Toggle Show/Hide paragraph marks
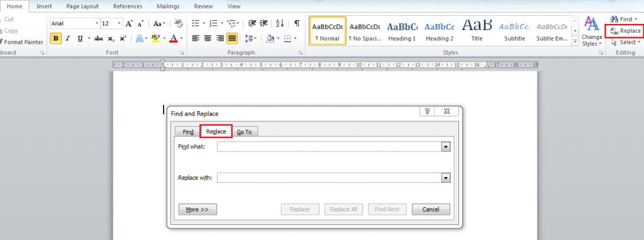This screenshot has width=644, height=240. 297,23
